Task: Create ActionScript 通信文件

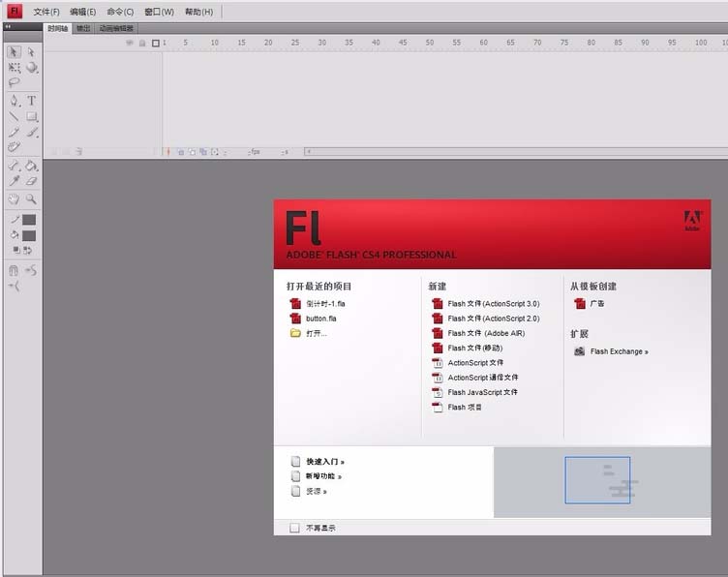Action: click(474, 378)
